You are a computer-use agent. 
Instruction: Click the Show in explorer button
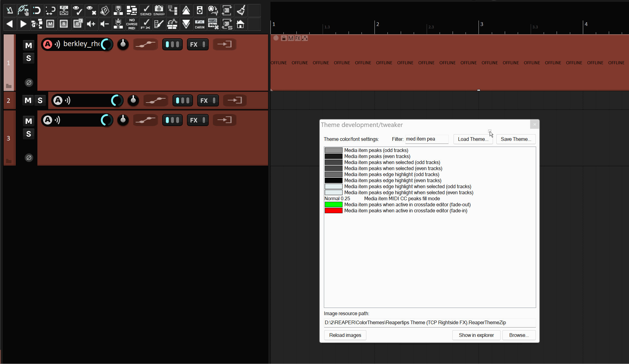point(476,335)
